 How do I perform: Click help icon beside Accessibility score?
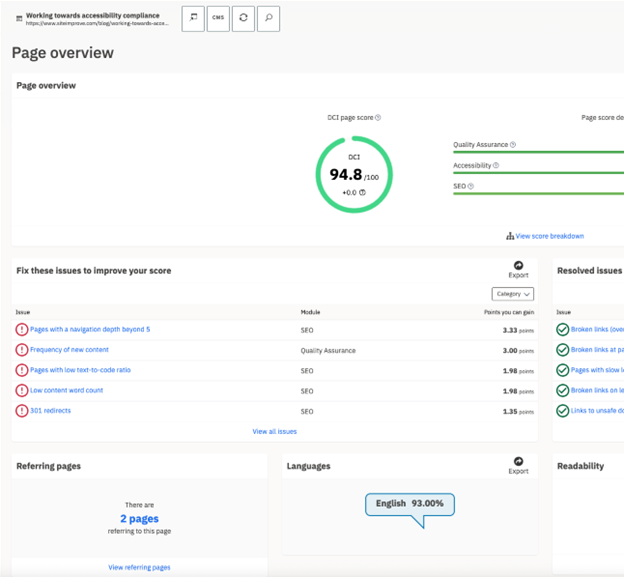click(x=496, y=166)
